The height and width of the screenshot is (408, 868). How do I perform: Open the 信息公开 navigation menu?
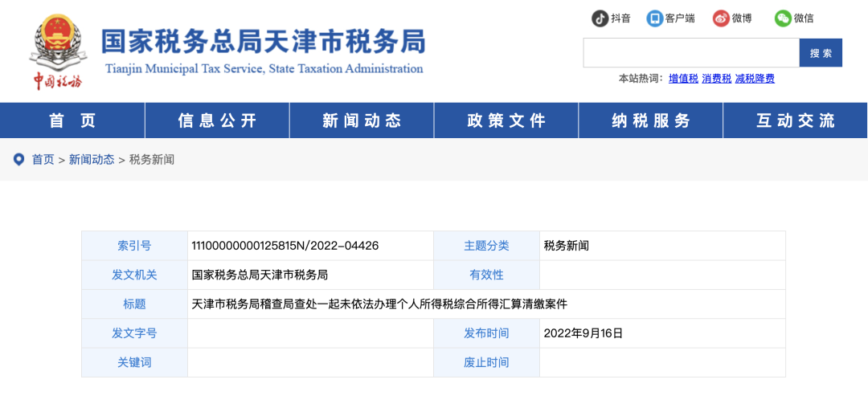pyautogui.click(x=217, y=120)
